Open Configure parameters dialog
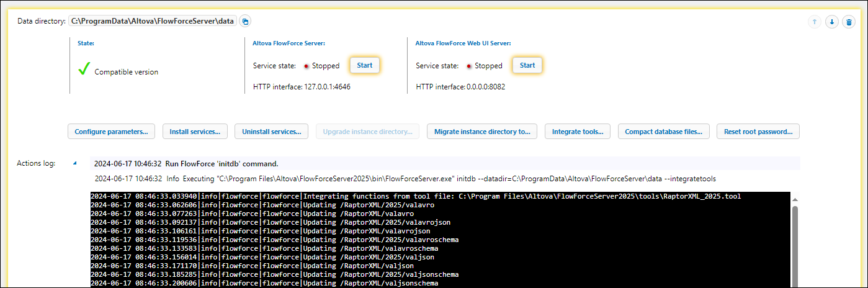Viewport: 868px width, 288px height. tap(111, 132)
